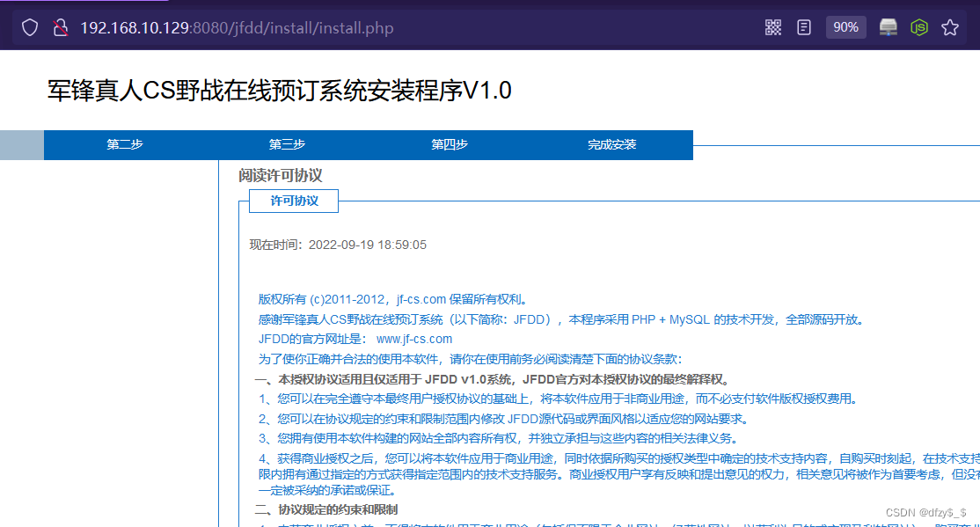Click the insecure connection padlock icon
Image resolution: width=980 pixels, height=527 pixels.
point(60,26)
